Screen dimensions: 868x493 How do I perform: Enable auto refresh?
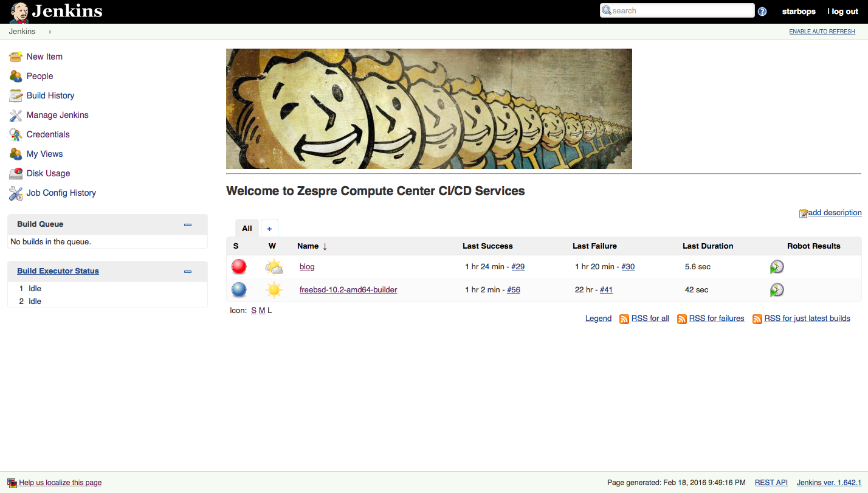click(822, 32)
